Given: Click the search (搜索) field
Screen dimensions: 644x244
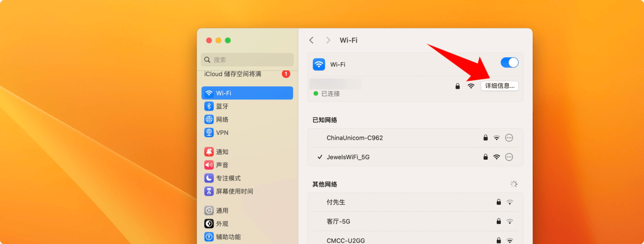Looking at the screenshot, I should (247, 59).
